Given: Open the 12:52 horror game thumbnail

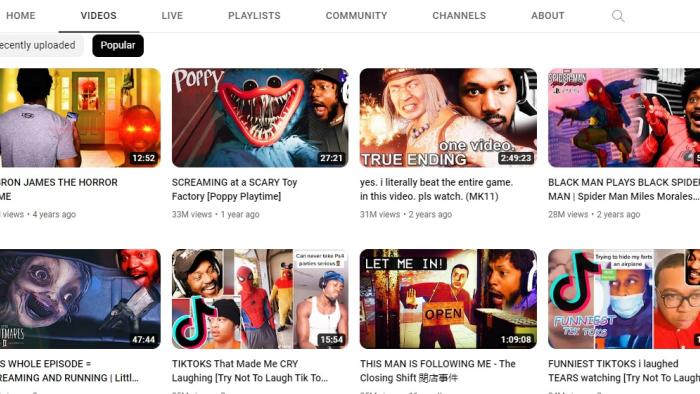Looking at the screenshot, I should point(80,118).
